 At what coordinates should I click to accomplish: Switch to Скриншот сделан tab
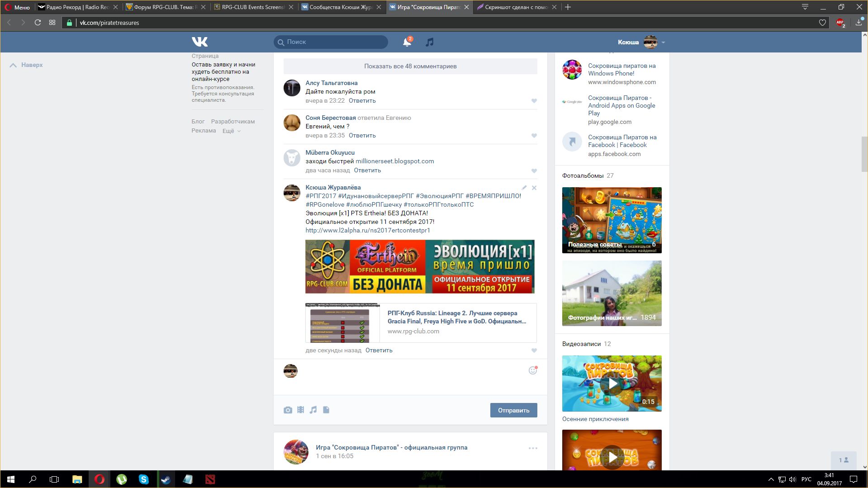(516, 7)
